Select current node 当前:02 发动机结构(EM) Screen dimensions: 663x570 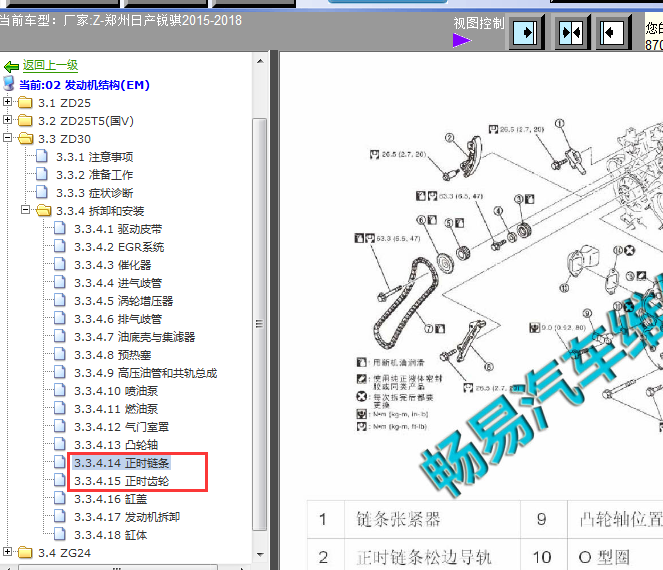coord(85,85)
